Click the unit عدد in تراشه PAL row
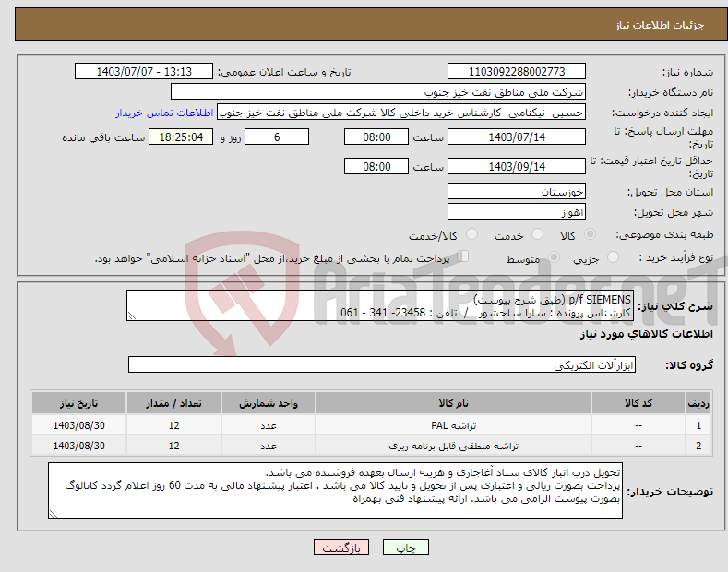This screenshot has height=572, width=728. click(269, 425)
